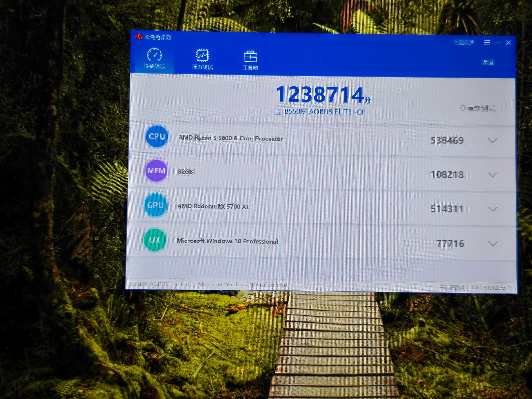Open the 性能测试 performance test tab
Image resolution: width=532 pixels, height=399 pixels.
pos(154,59)
